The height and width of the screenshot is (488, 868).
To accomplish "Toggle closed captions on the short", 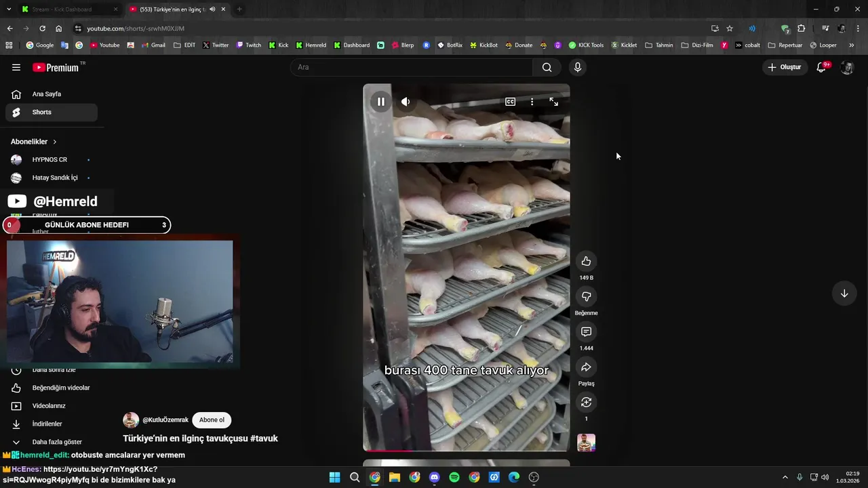I will pyautogui.click(x=510, y=102).
